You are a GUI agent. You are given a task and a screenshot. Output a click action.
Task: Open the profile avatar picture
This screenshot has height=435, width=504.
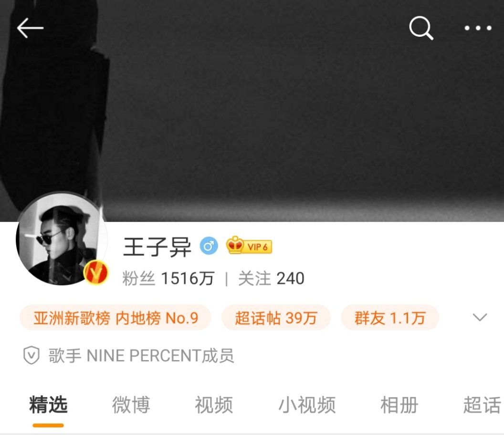(x=61, y=238)
